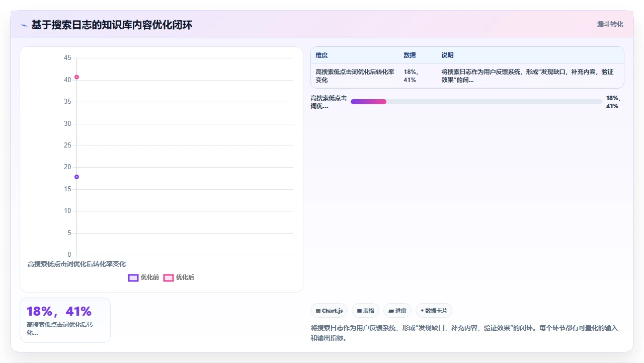Select the Chart.js tag
The image size is (644, 363).
(x=329, y=311)
